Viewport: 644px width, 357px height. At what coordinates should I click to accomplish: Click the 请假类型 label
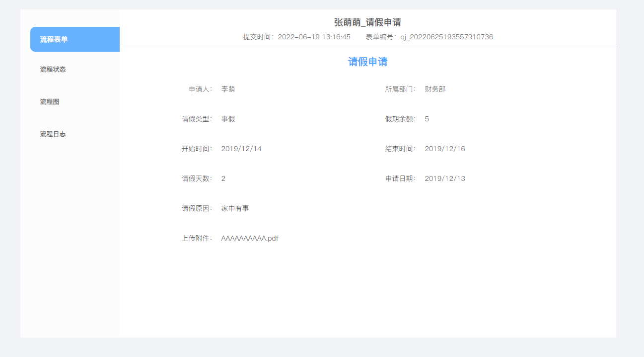point(197,119)
